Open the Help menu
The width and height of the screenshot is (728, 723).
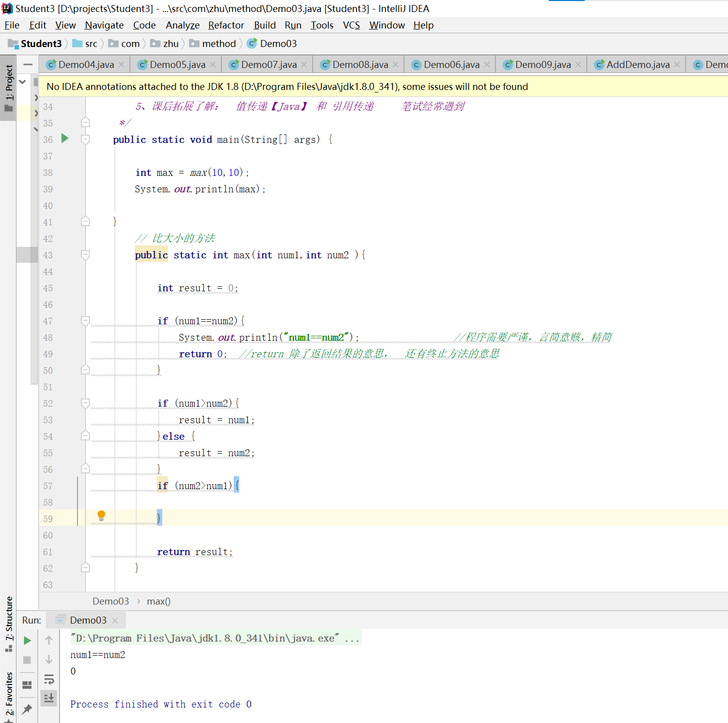pos(423,25)
